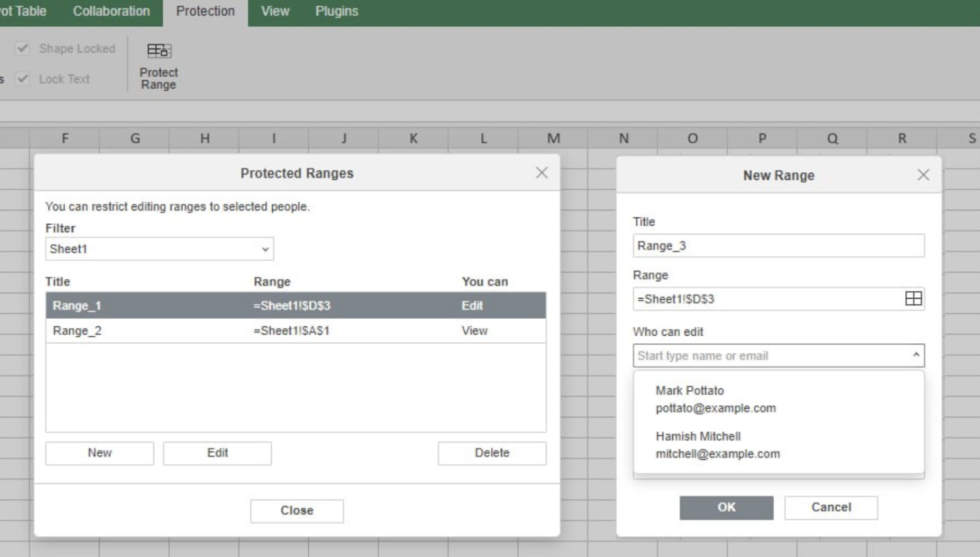Click column header K
This screenshot has width=980, height=557.
tap(413, 138)
